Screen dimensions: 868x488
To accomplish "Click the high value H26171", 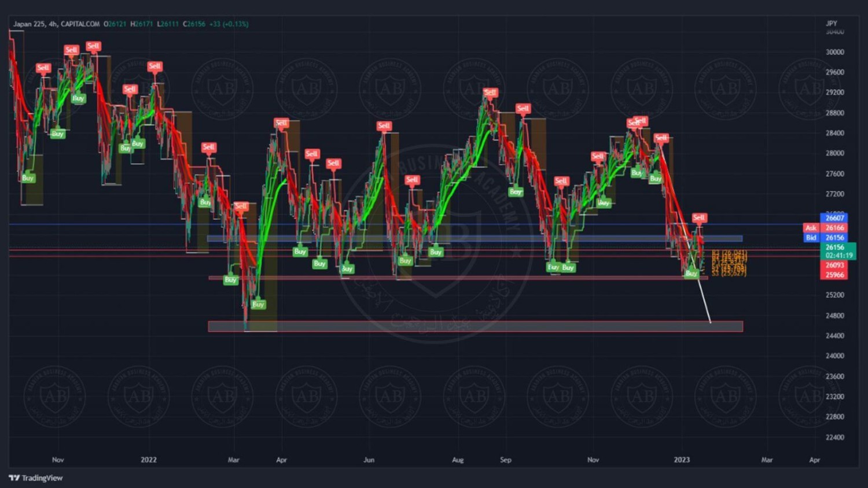I will pos(142,24).
